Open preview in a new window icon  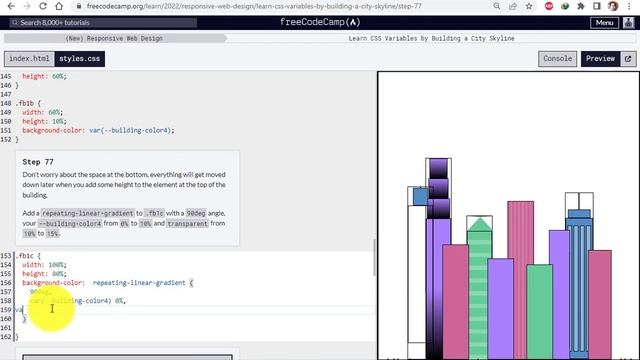[x=628, y=59]
